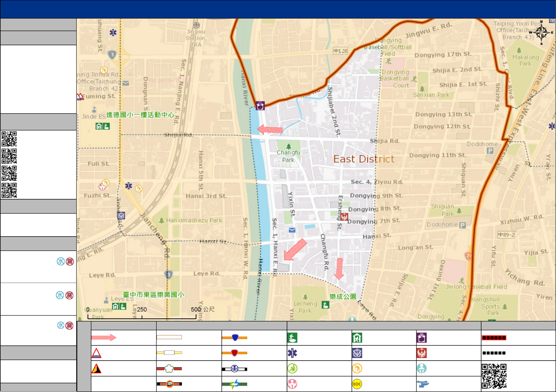556x392 pixels.
Task: Select the red fire station icon near Dongying 7th St.
Action: [x=344, y=217]
